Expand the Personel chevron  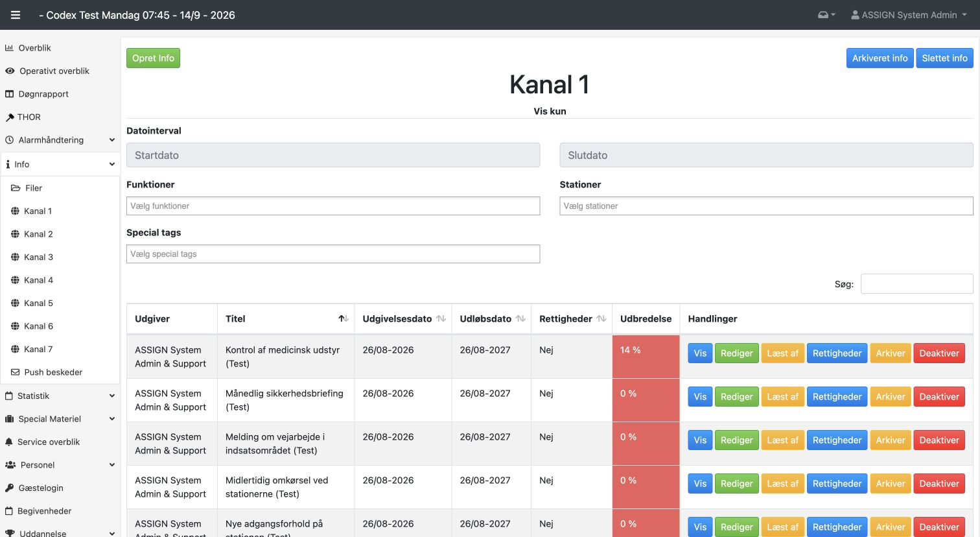(x=111, y=465)
